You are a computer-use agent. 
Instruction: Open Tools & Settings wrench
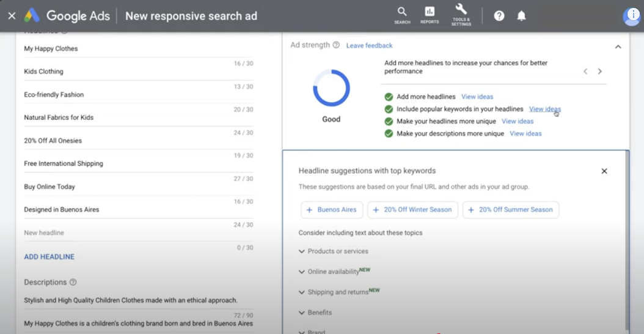[461, 16]
